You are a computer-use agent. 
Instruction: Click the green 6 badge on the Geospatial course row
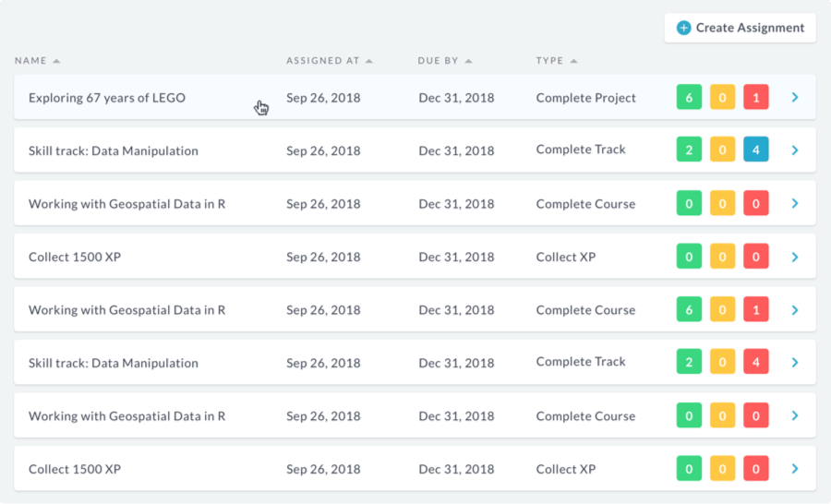tap(689, 309)
